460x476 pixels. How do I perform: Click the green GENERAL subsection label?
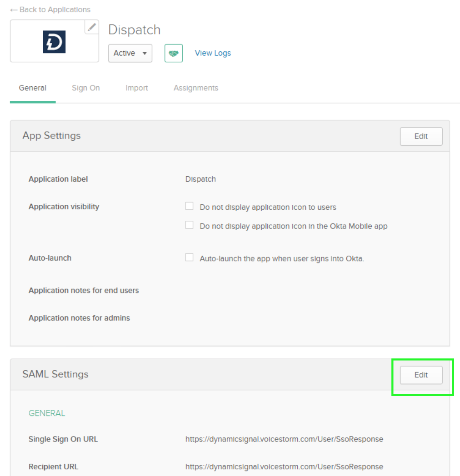click(47, 413)
